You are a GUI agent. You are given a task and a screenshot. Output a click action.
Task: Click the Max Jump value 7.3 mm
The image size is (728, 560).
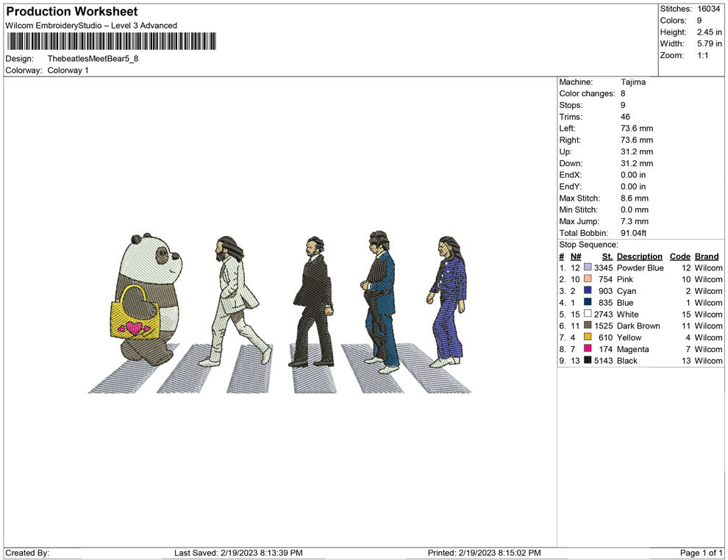635,221
